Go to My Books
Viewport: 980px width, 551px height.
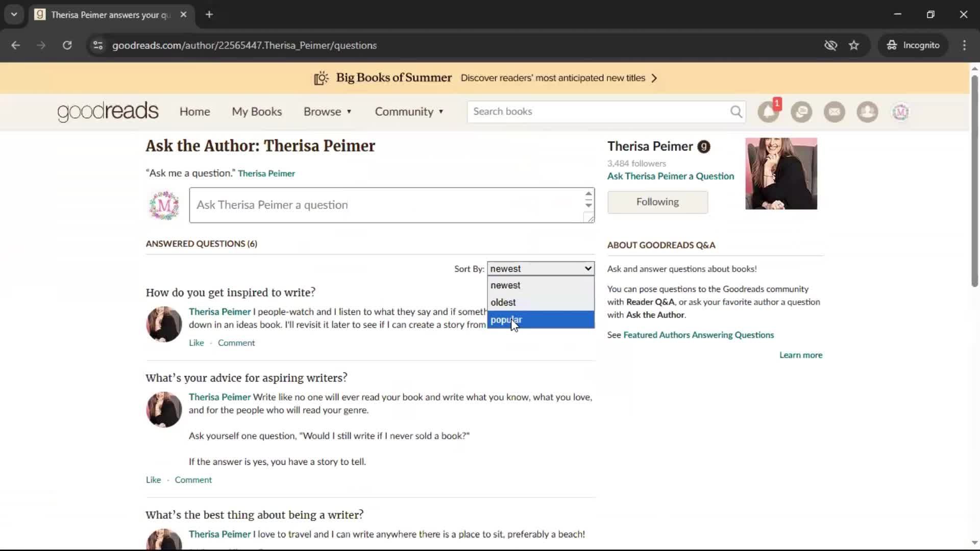(x=257, y=112)
